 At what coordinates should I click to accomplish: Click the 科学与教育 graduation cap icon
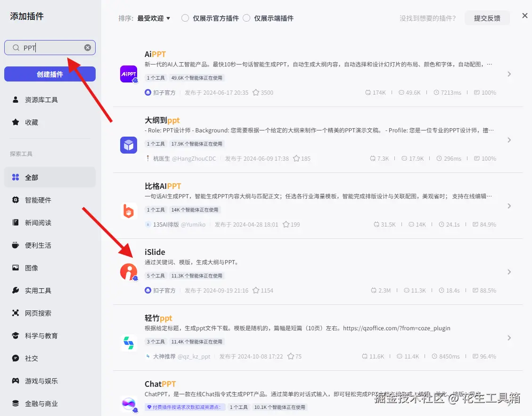(15, 335)
